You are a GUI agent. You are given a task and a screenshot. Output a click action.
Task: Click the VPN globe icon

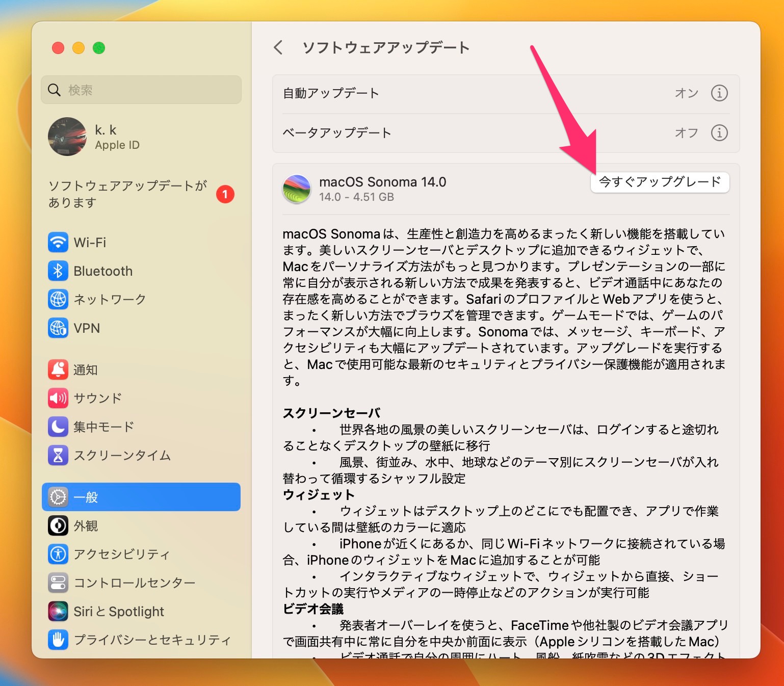[x=58, y=328]
